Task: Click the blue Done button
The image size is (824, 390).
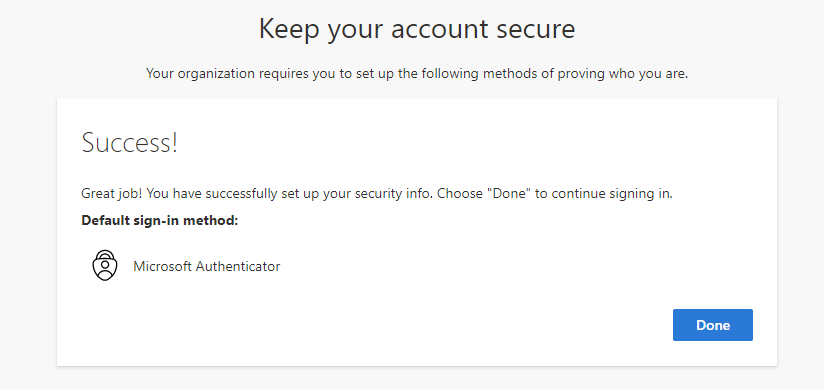Action: click(x=713, y=325)
